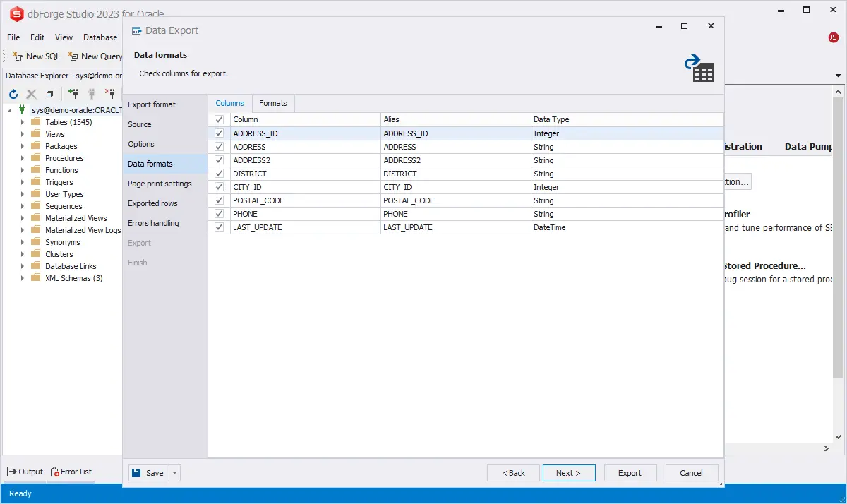The width and height of the screenshot is (847, 504).
Task: Open the Save button dropdown arrow
Action: pos(175,473)
